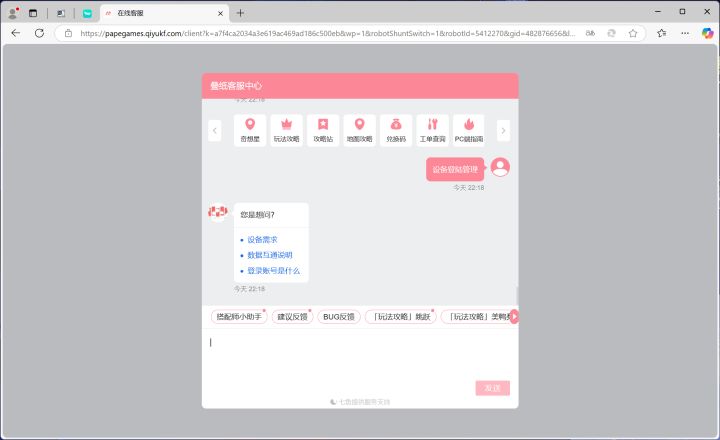720x440 pixels.
Task: Select the BUG反馈 quick reply chip
Action: [339, 316]
